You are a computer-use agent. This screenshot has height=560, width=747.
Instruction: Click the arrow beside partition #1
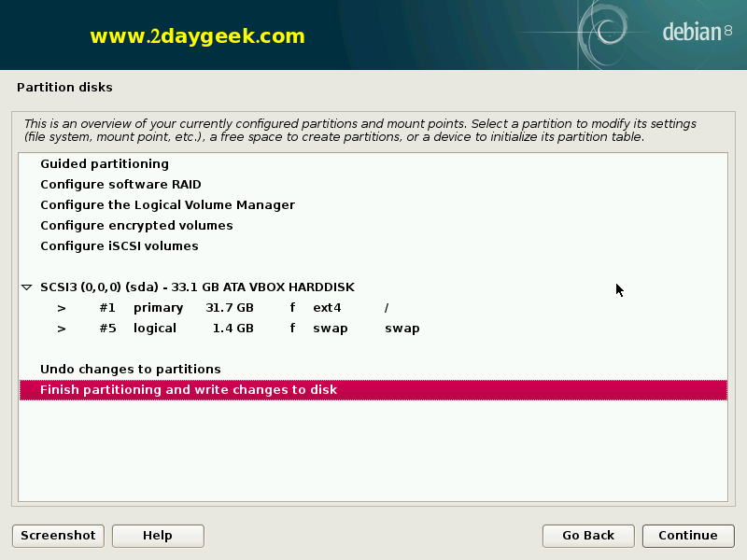(62, 308)
